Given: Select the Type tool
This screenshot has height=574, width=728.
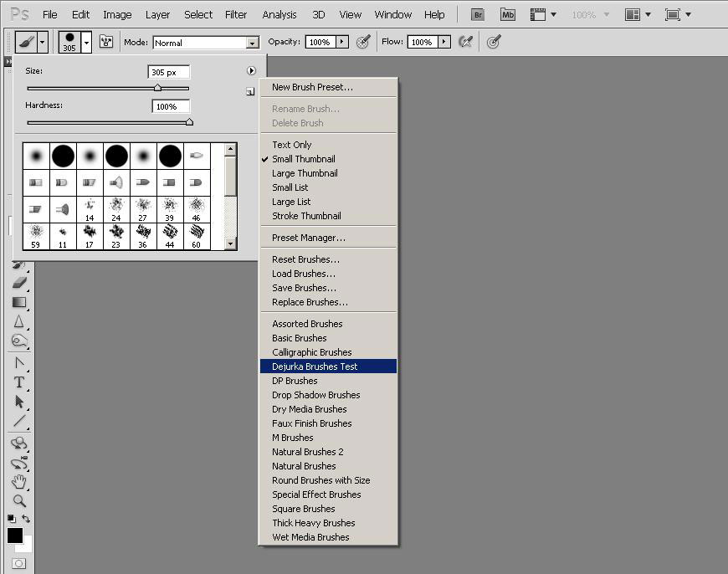Looking at the screenshot, I should (x=18, y=382).
